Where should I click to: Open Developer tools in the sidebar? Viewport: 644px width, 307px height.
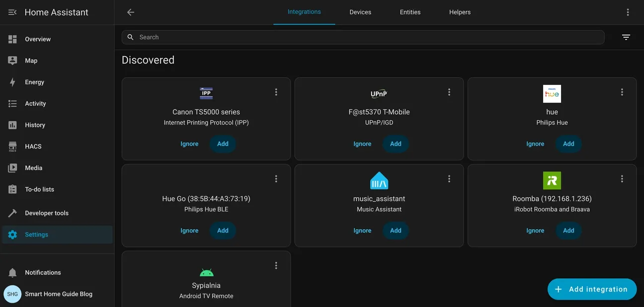[x=57, y=213]
